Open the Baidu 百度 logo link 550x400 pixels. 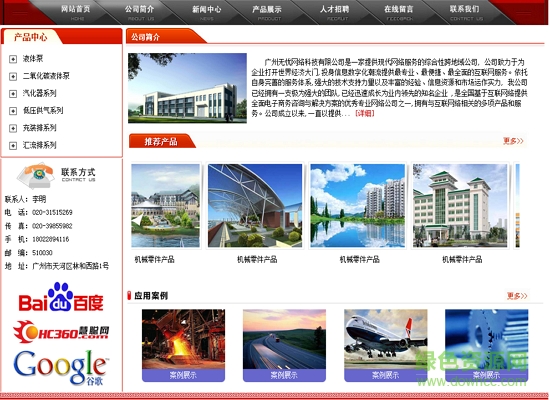(x=61, y=297)
